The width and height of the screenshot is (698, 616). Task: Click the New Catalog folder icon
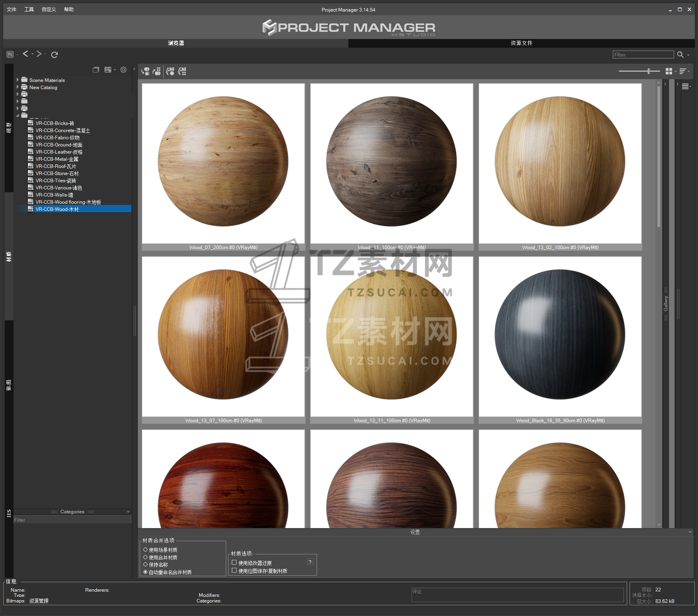[x=24, y=87]
